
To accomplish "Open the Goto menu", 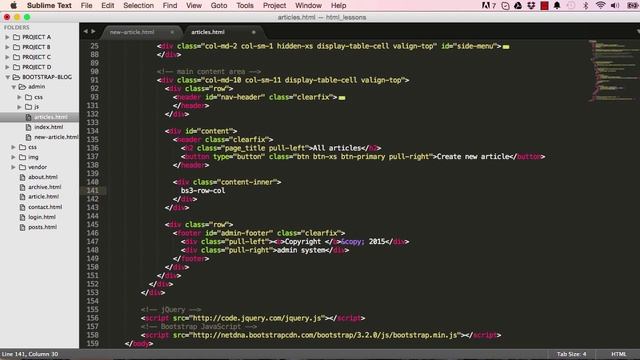I will (x=219, y=5).
